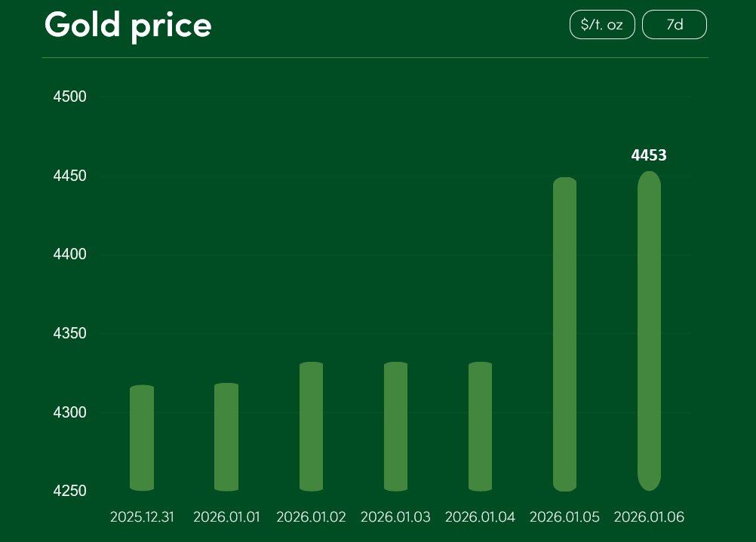Select the 2026.01.06 bar
This screenshot has width=756, height=542.
coord(649,332)
